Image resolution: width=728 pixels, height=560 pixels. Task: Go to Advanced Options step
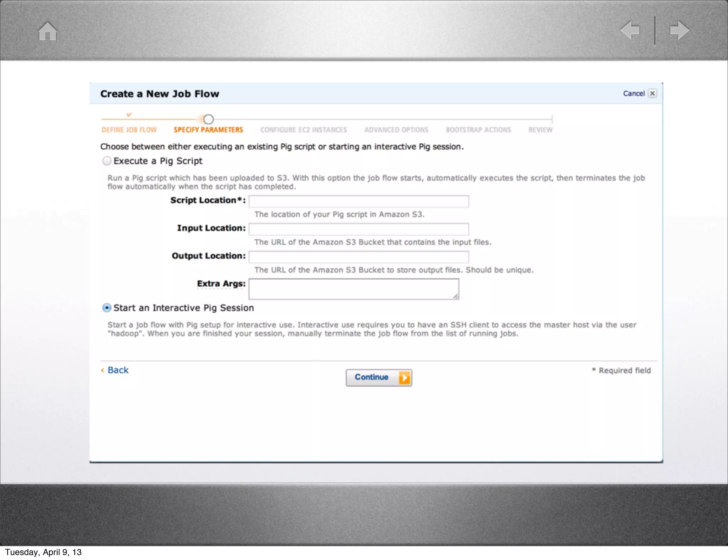coord(396,130)
